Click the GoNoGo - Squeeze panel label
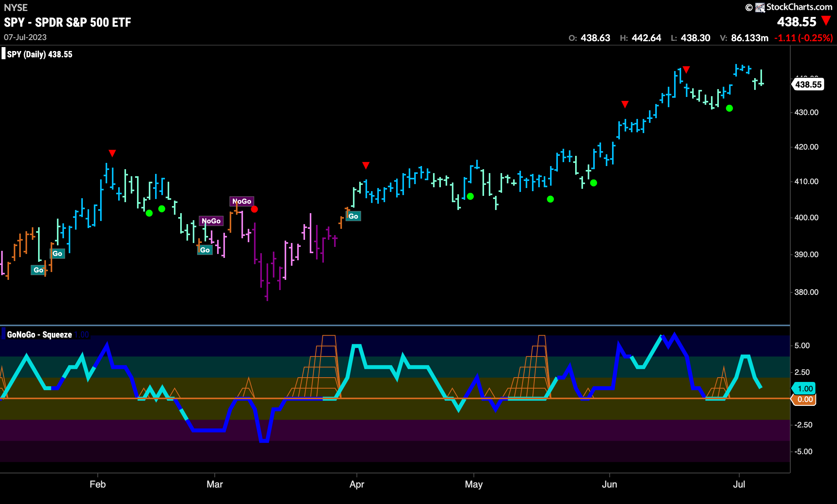 click(39, 334)
